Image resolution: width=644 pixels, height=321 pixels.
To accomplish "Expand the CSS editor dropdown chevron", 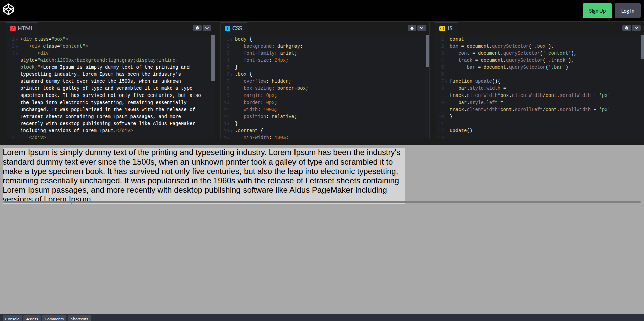I will pos(422,28).
